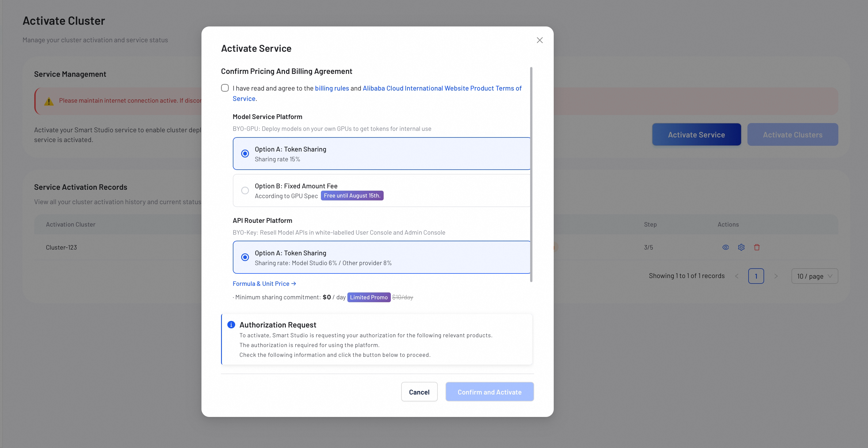868x448 pixels.
Task: Click Activate Clusters button on background page
Action: click(x=793, y=135)
